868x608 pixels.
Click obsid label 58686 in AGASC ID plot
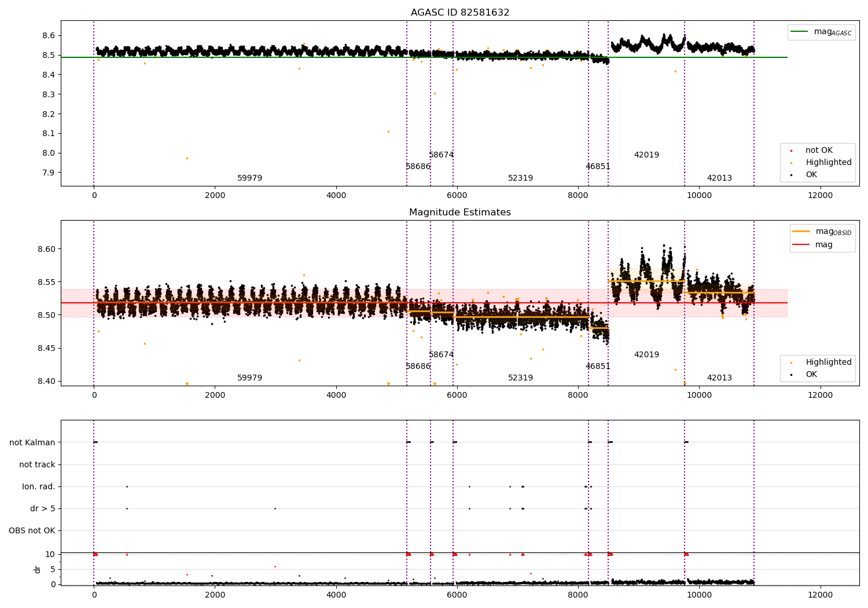pos(418,167)
